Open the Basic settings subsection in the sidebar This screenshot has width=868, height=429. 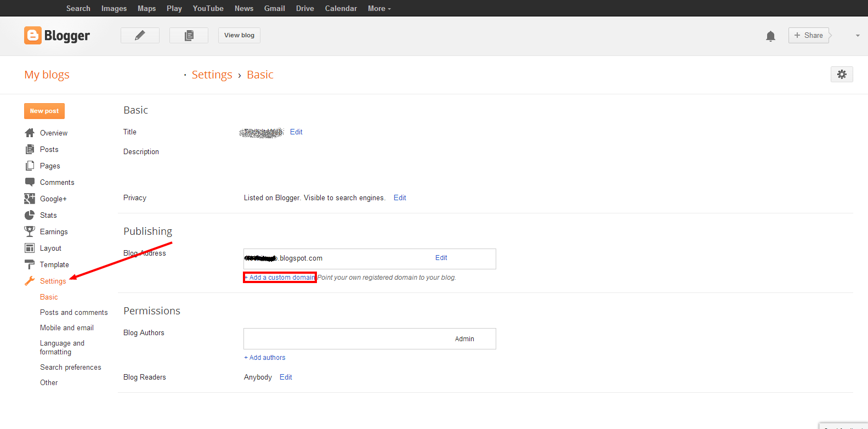[x=49, y=297]
